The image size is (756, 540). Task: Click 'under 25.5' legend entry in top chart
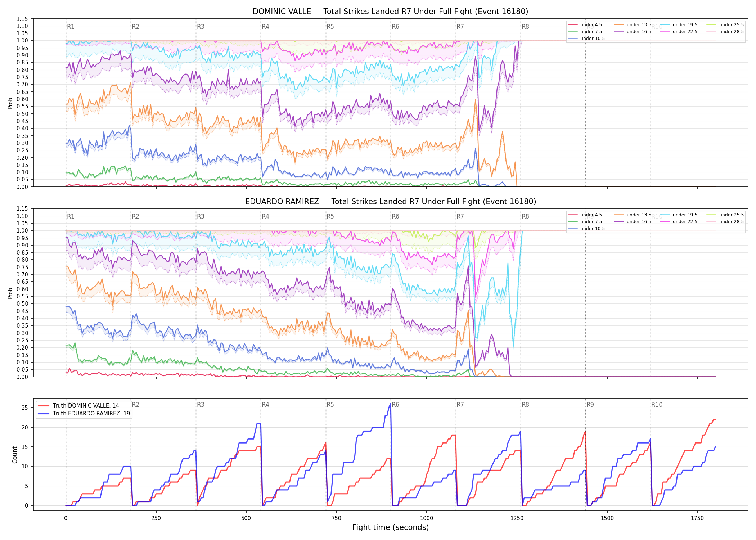point(725,25)
